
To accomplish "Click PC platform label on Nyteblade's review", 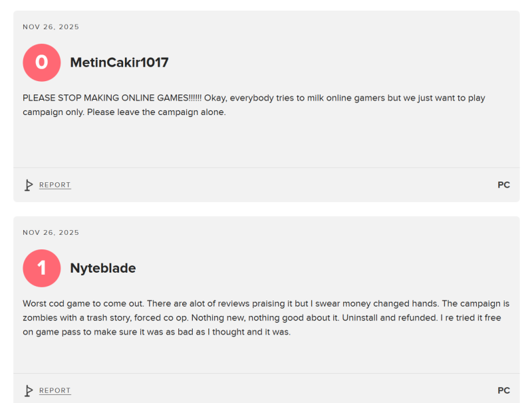I will pyautogui.click(x=503, y=390).
